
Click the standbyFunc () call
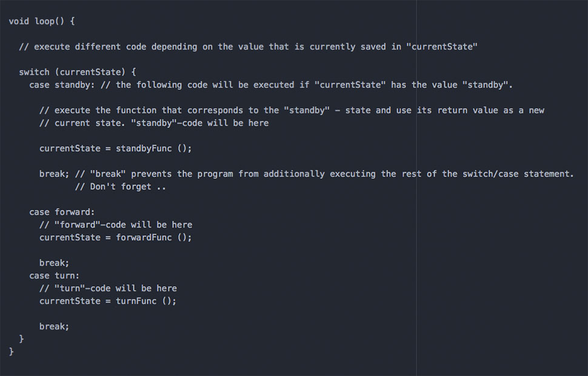click(x=153, y=149)
